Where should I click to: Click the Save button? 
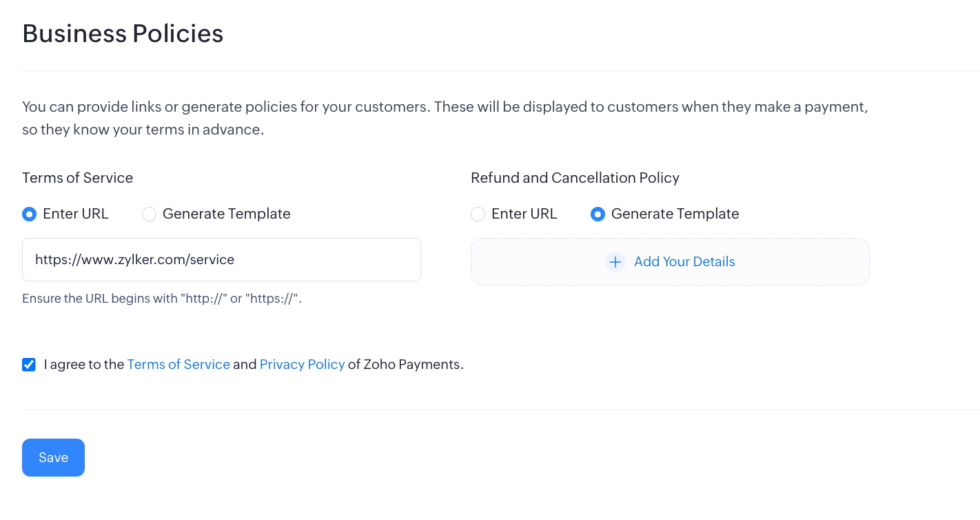pos(53,457)
